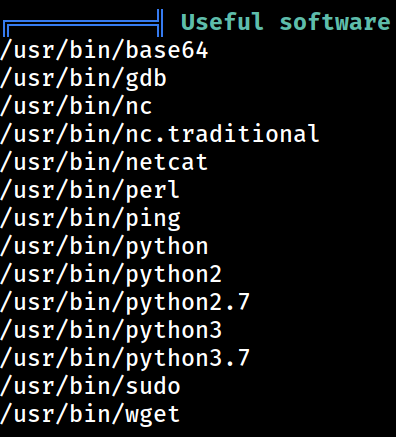Click the /usr/bin/perl line

[x=90, y=190]
